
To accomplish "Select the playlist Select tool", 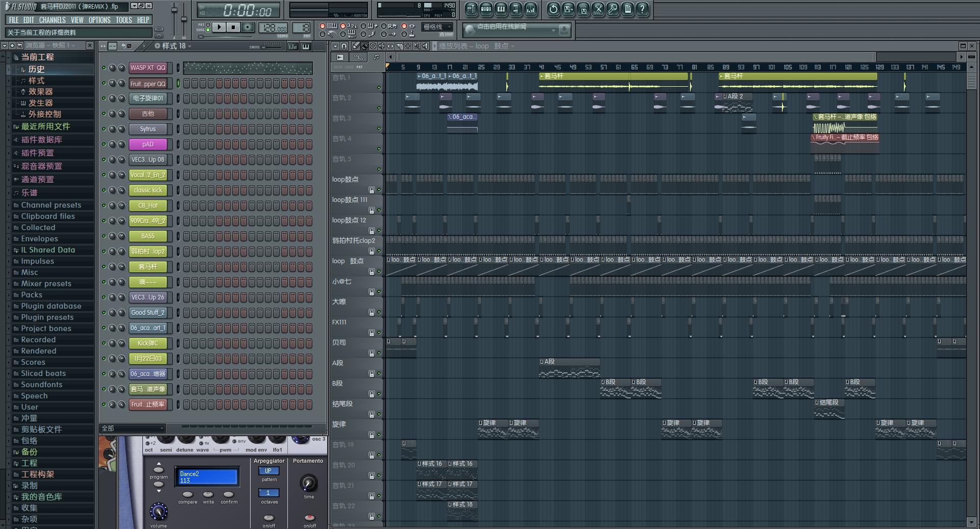I will [x=408, y=46].
